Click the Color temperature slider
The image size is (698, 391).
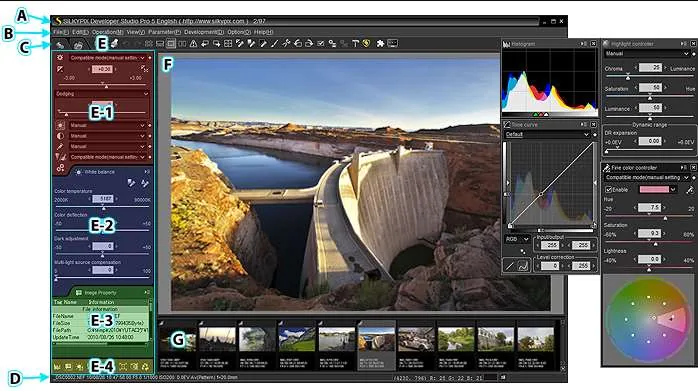coord(101,208)
